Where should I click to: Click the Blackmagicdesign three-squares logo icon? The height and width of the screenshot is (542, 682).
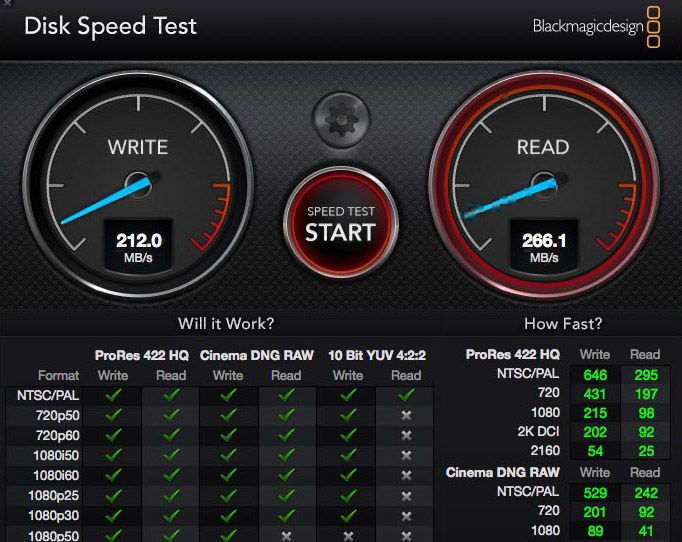(x=654, y=27)
